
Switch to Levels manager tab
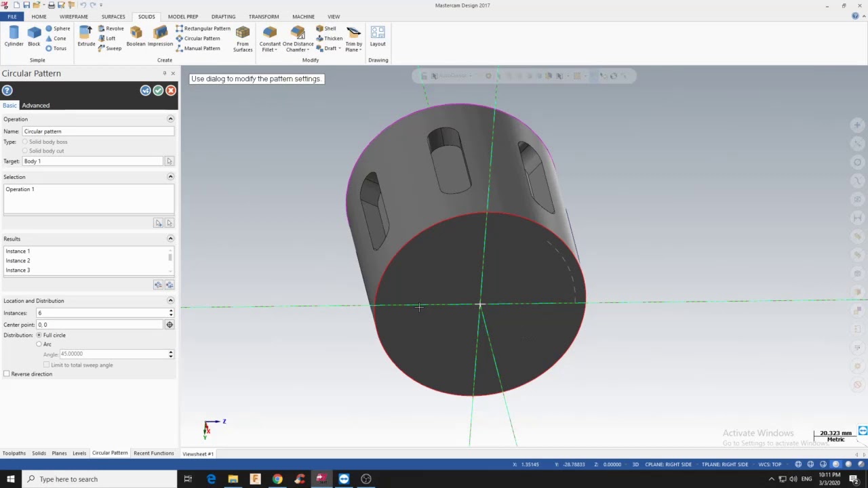[x=79, y=453]
